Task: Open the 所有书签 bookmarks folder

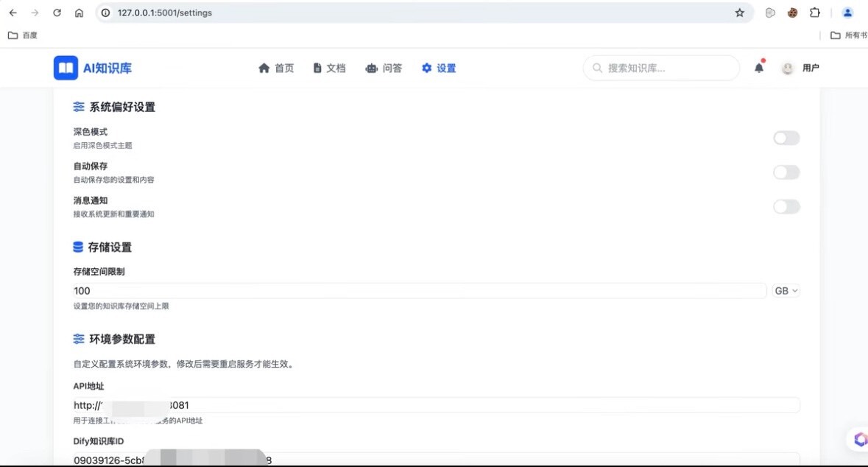Action: point(849,35)
